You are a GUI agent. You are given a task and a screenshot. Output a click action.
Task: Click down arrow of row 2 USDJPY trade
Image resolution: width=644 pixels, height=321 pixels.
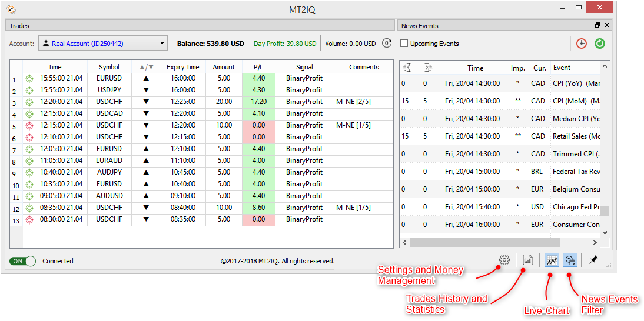(x=146, y=90)
